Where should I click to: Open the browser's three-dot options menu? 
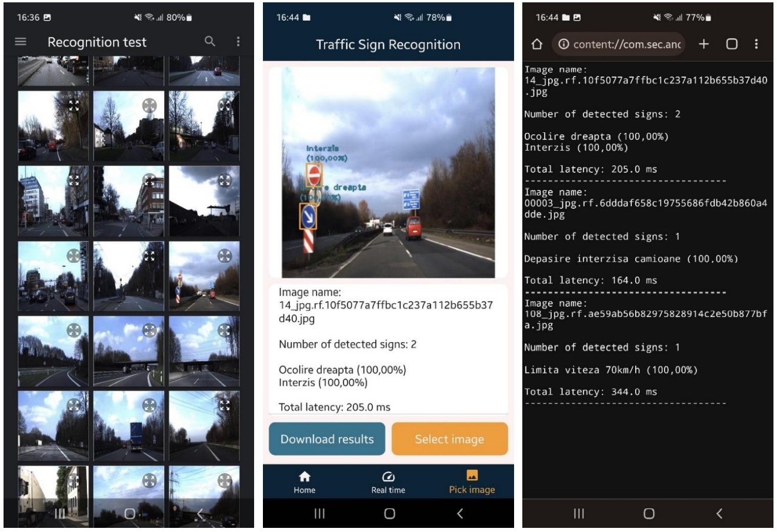[x=756, y=44]
